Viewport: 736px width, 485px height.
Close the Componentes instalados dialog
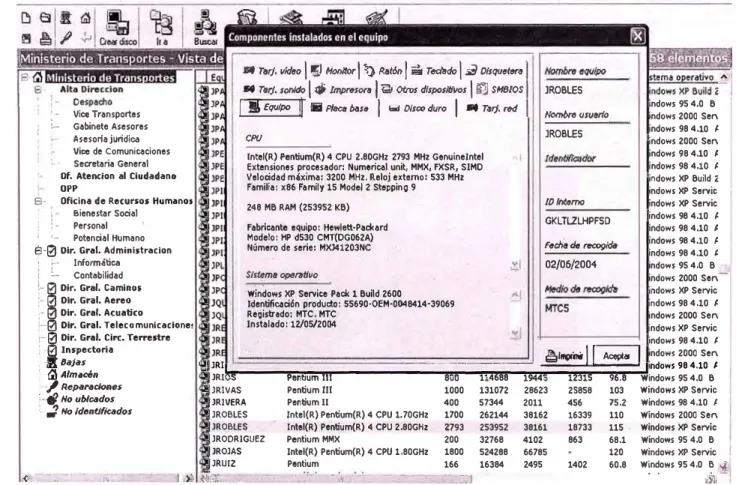point(637,36)
